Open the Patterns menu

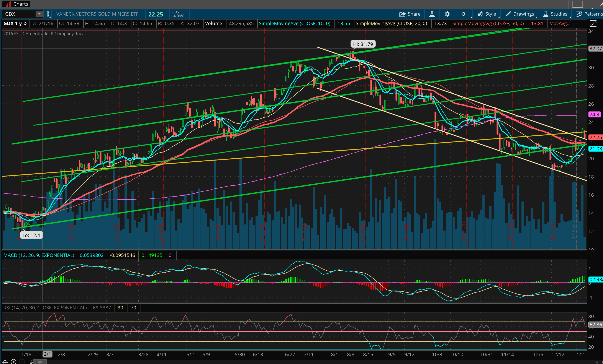click(x=589, y=14)
